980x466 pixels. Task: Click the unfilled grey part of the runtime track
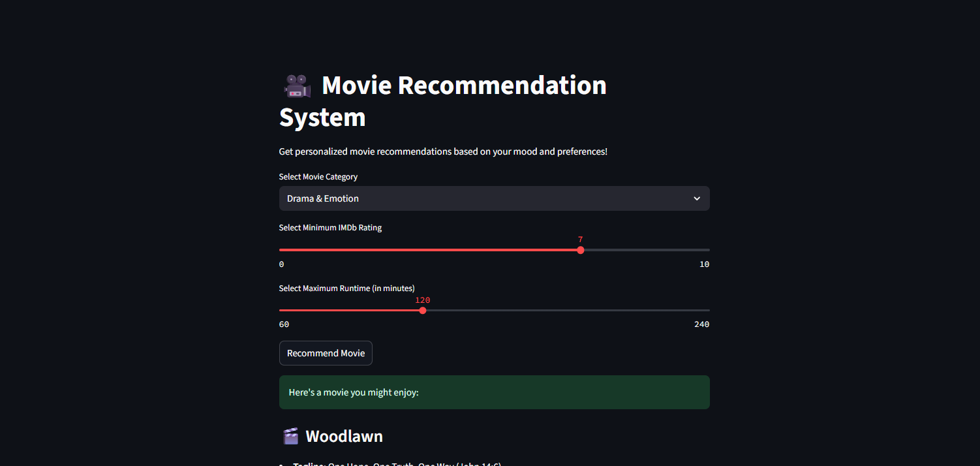click(x=568, y=310)
